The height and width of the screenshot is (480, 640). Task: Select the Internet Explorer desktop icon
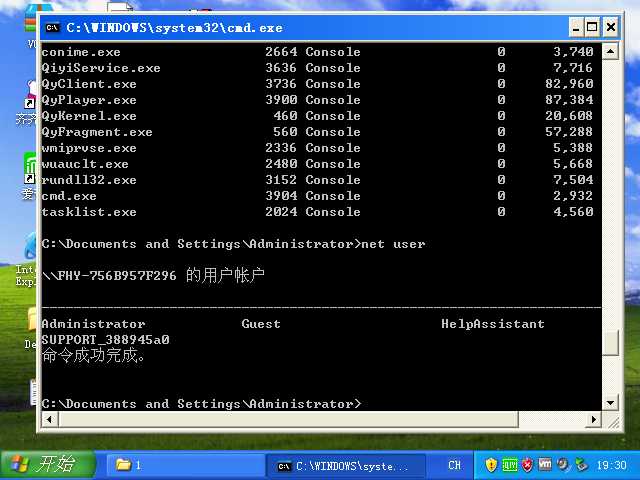click(x=27, y=261)
